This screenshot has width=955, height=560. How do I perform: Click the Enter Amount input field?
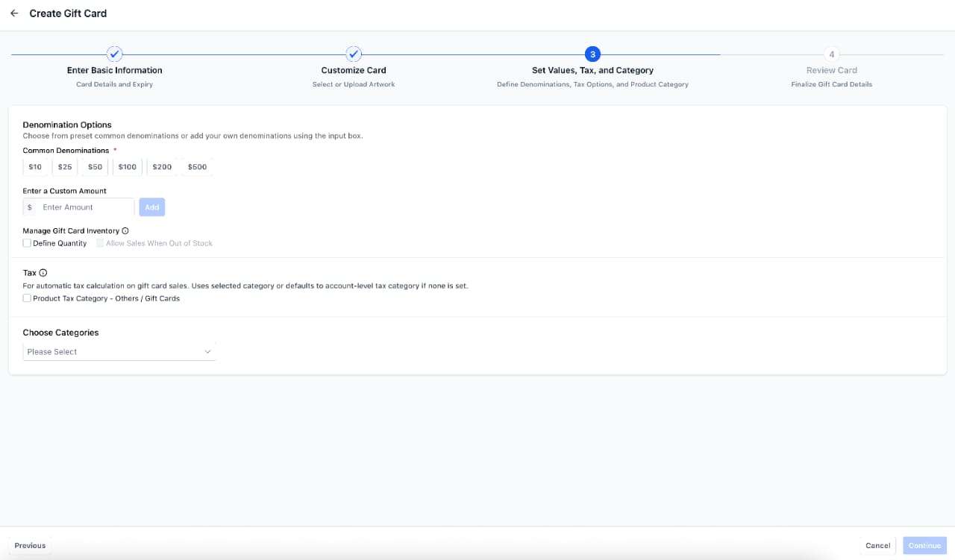86,207
